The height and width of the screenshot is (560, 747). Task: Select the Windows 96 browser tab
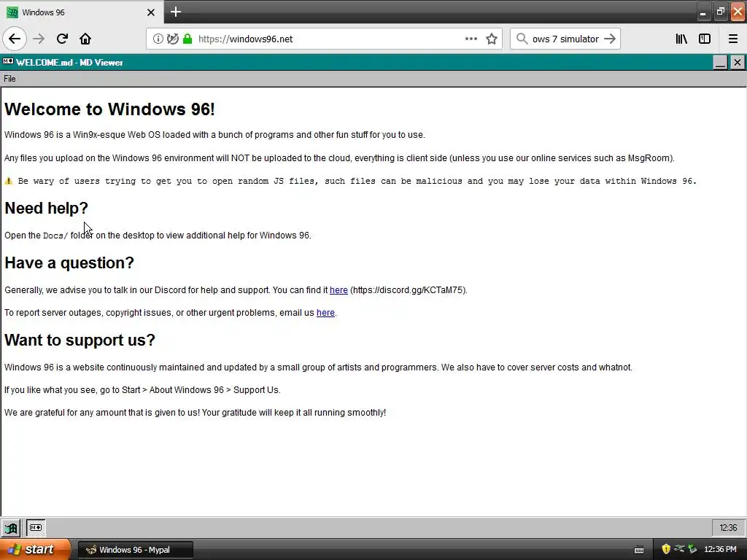click(82, 12)
